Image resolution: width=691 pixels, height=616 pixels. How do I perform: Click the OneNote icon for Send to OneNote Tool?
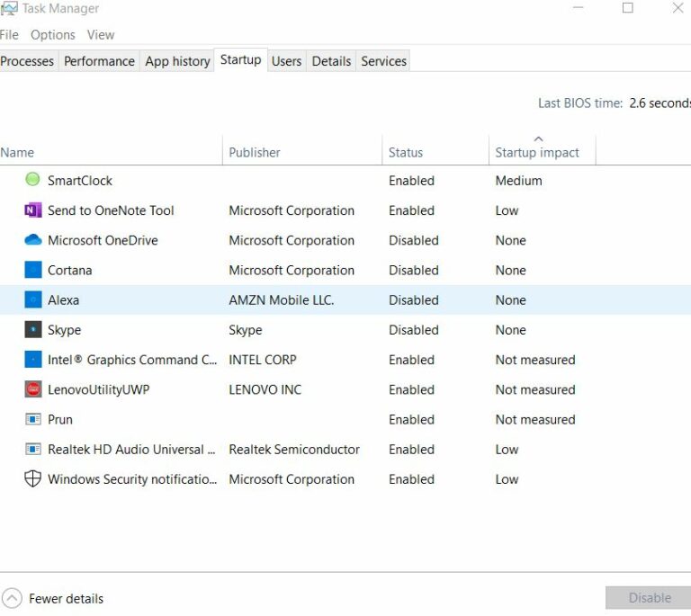pos(33,210)
